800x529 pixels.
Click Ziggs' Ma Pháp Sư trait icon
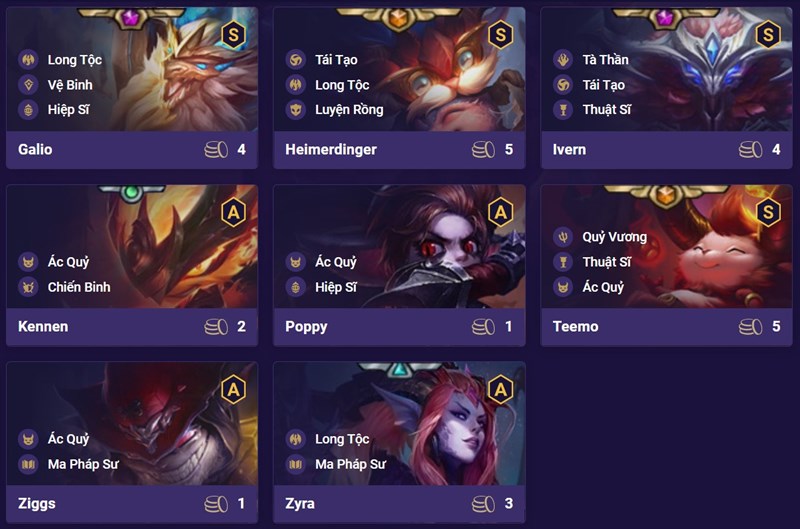click(x=29, y=464)
